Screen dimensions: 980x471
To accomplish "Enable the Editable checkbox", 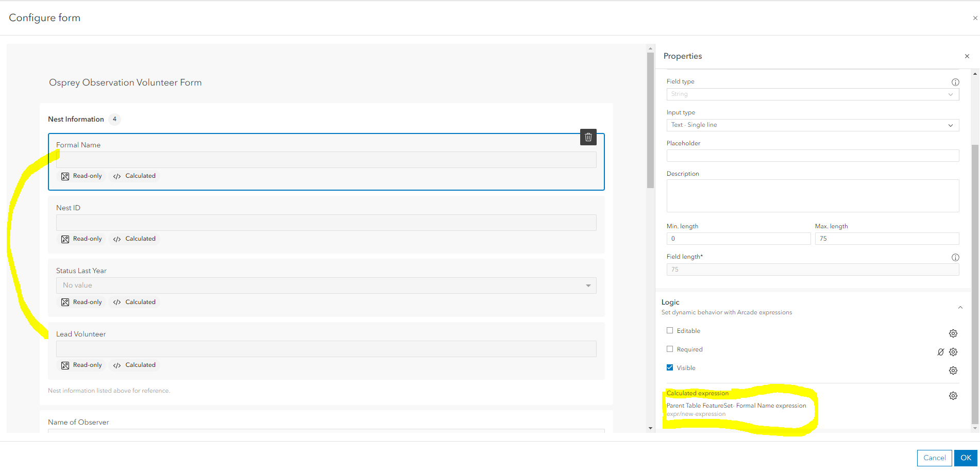I will click(x=670, y=331).
